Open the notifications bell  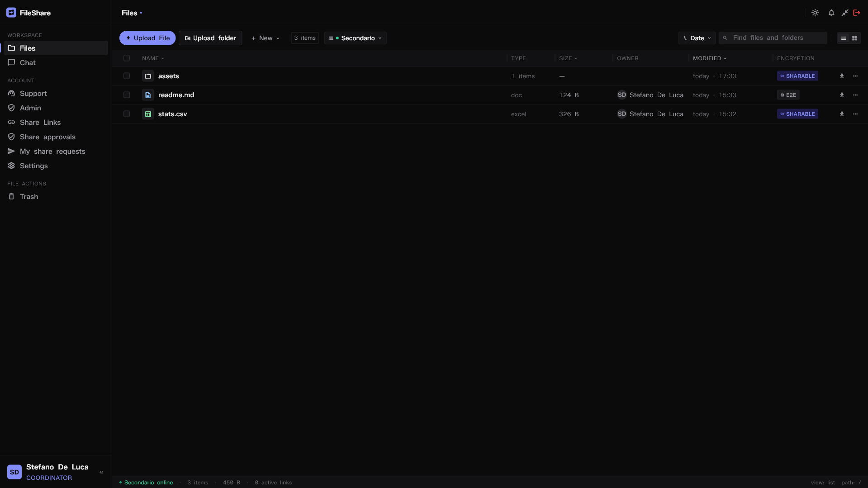[x=831, y=13]
